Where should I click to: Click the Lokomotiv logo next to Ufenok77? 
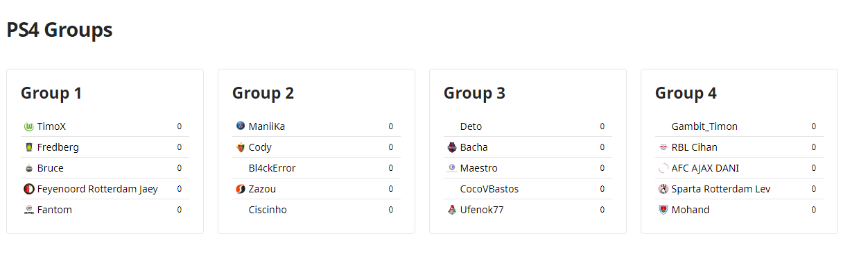coord(452,210)
